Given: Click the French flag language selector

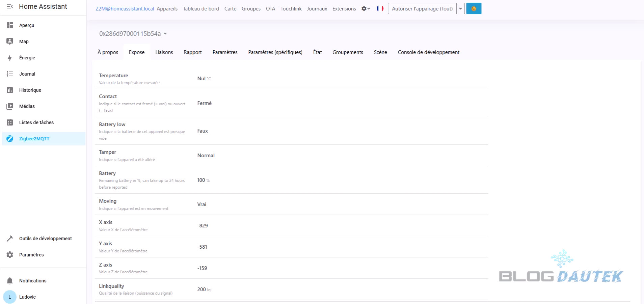Looking at the screenshot, I should pos(380,8).
